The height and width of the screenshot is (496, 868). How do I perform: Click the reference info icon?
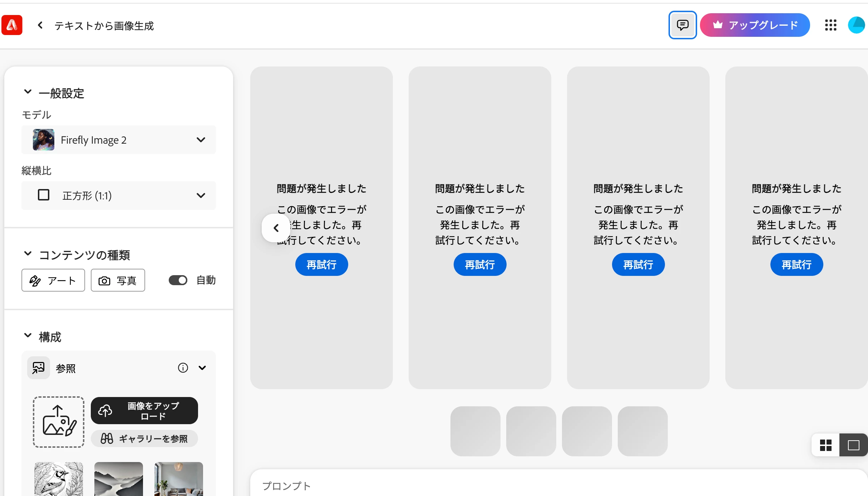tap(183, 368)
